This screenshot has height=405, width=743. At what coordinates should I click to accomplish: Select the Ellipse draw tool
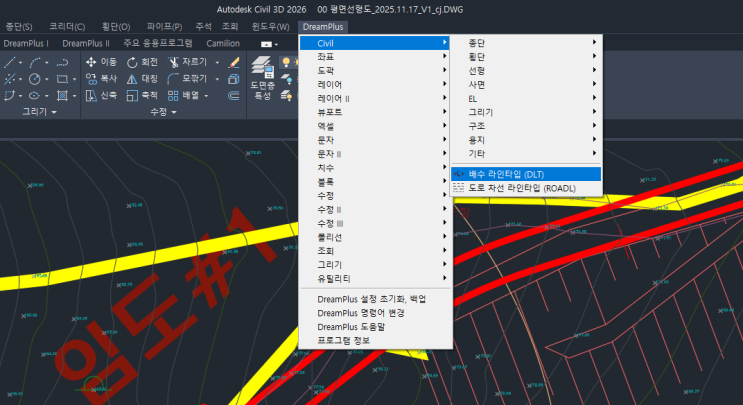point(34,95)
